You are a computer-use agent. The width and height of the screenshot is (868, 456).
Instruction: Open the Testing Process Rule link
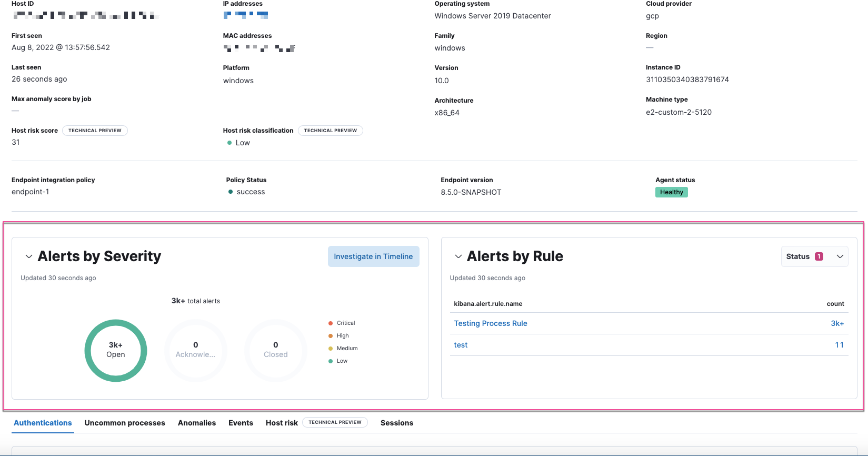click(x=490, y=323)
